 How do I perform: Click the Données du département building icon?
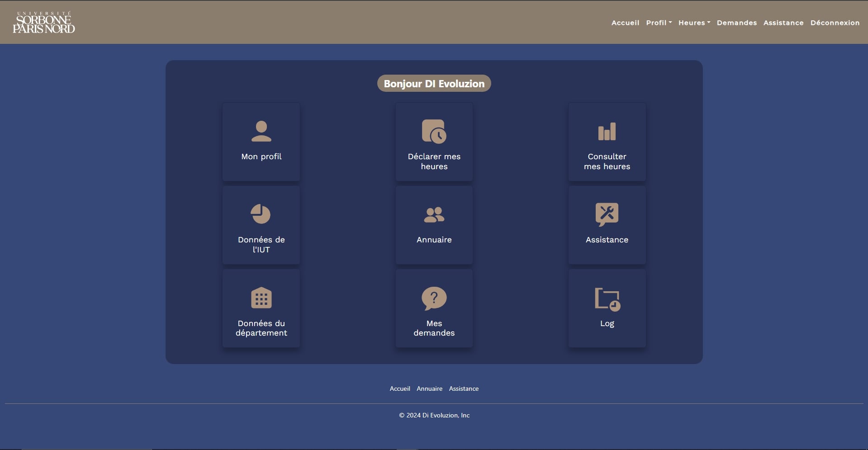point(261,298)
